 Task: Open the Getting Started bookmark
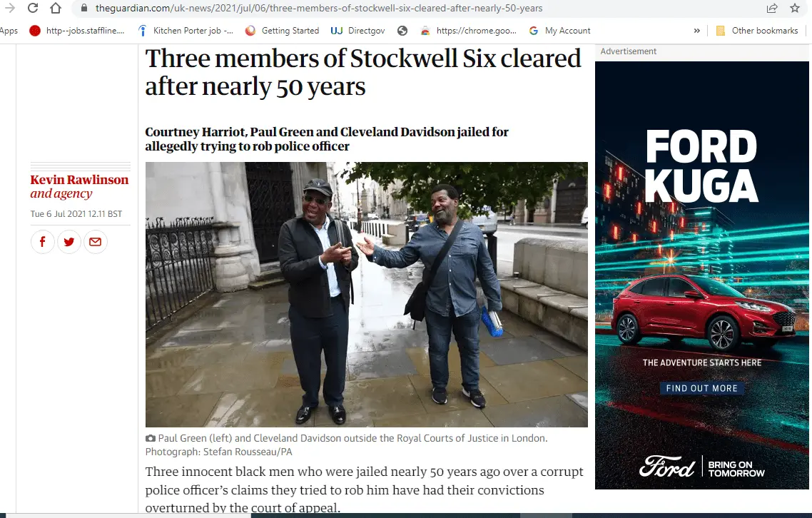[x=283, y=31]
